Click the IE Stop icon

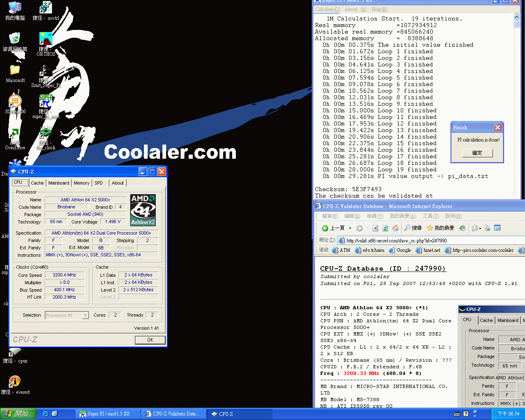(x=375, y=228)
